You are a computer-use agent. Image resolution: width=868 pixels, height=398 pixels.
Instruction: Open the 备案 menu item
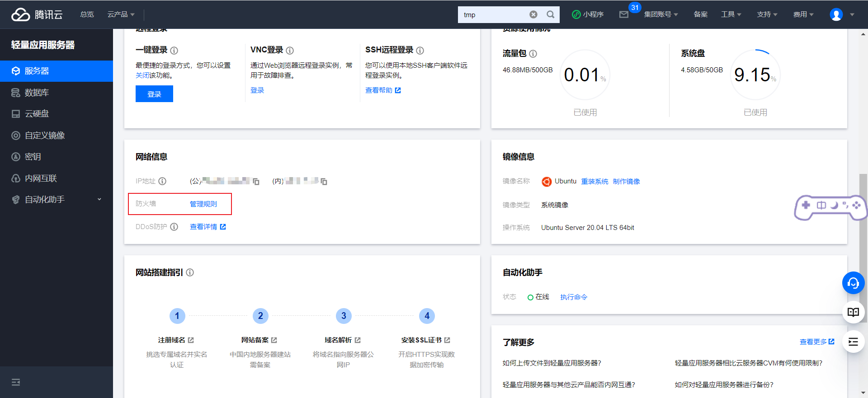(x=701, y=14)
